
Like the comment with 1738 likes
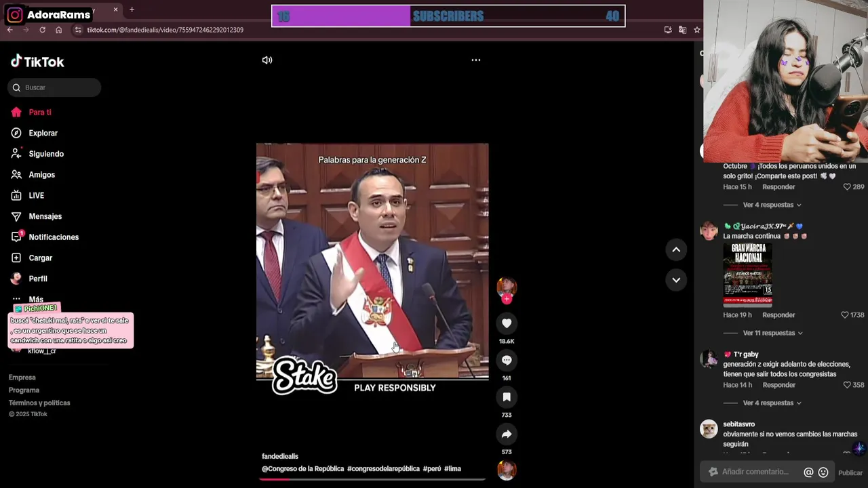845,315
